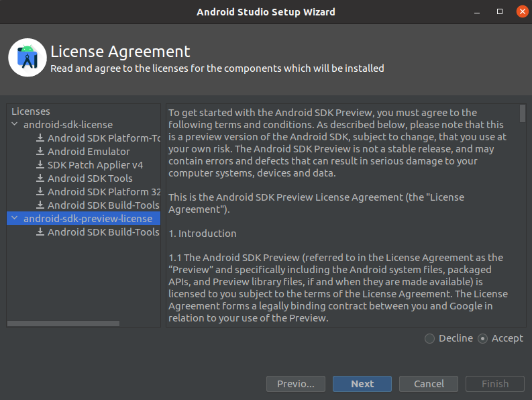This screenshot has height=400, width=532.
Task: Click the Android Studio logo icon
Action: click(28, 58)
